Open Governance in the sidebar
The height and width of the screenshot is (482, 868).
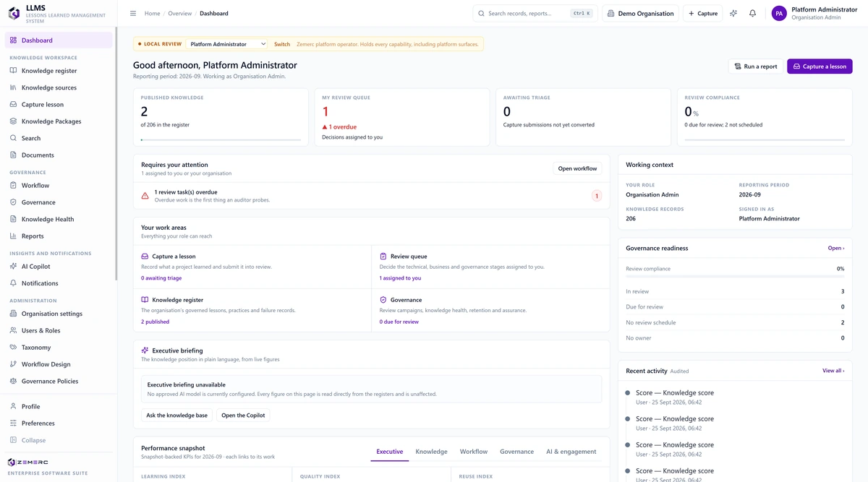pyautogui.click(x=58, y=202)
